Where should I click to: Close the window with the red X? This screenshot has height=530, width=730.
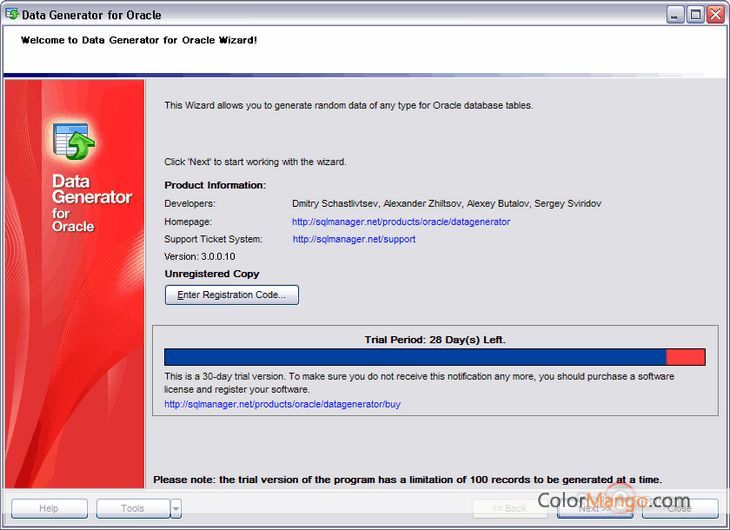[716, 14]
